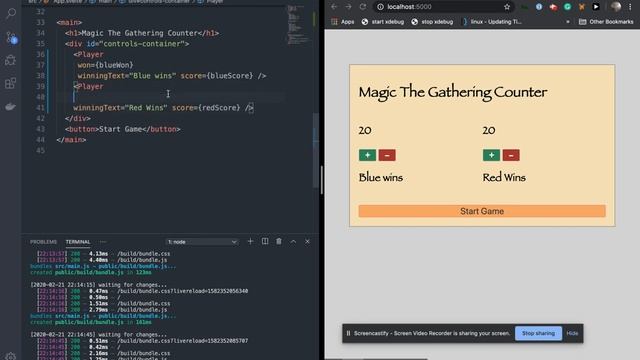Go back in Chrome browser
This screenshot has height=360, width=640.
coord(334,7)
